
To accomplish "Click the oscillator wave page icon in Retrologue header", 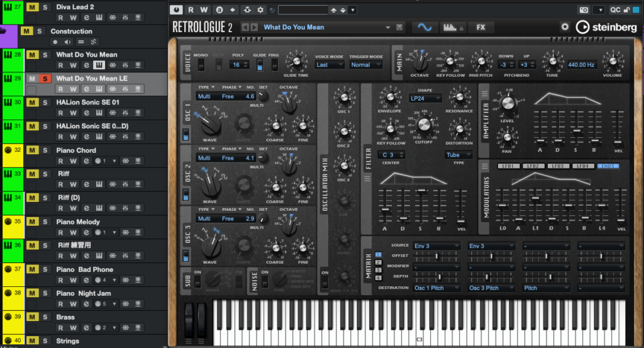I will pos(425,27).
